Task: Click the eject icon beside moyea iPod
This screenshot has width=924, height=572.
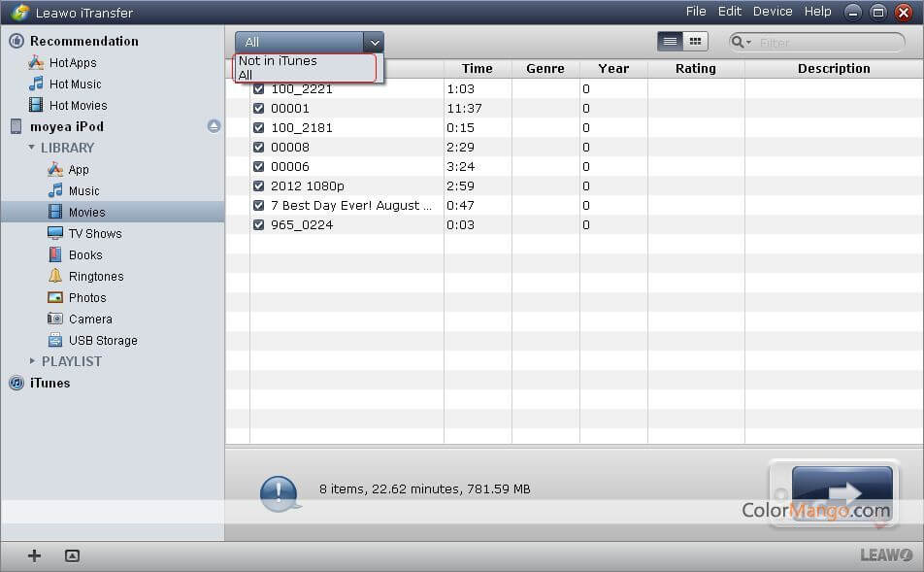Action: (214, 126)
